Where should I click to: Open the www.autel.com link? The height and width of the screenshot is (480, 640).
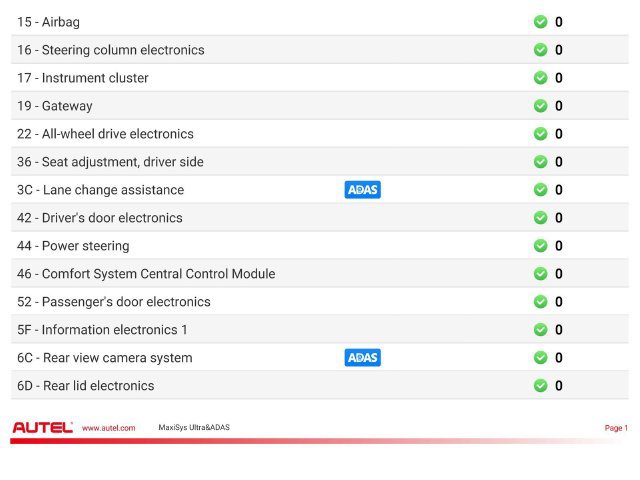pyautogui.click(x=109, y=428)
